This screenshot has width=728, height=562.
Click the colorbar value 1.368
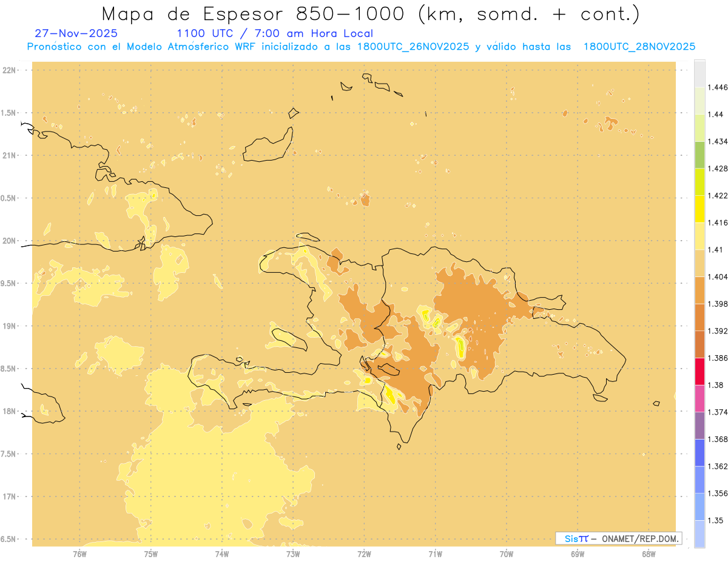point(717,439)
